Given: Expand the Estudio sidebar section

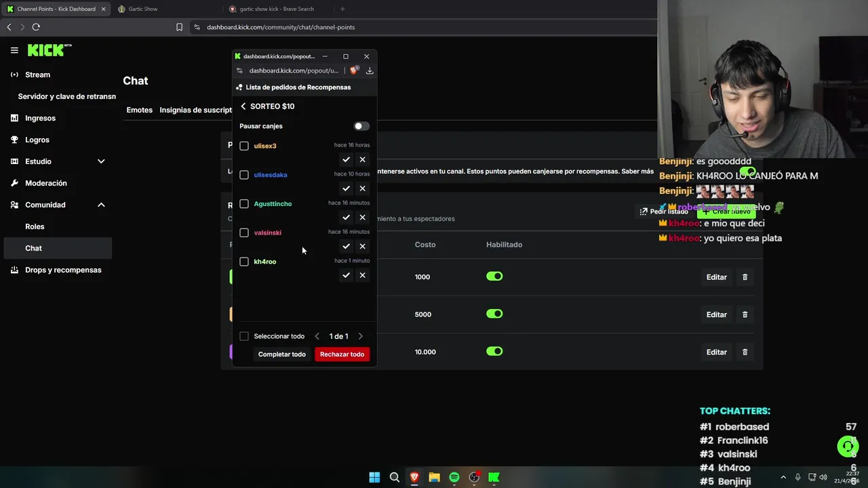Looking at the screenshot, I should (101, 161).
